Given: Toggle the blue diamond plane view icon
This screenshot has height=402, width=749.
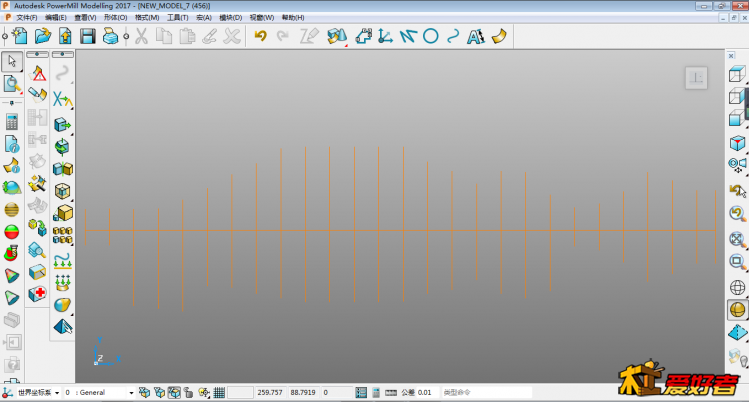Looking at the screenshot, I should coord(737,332).
